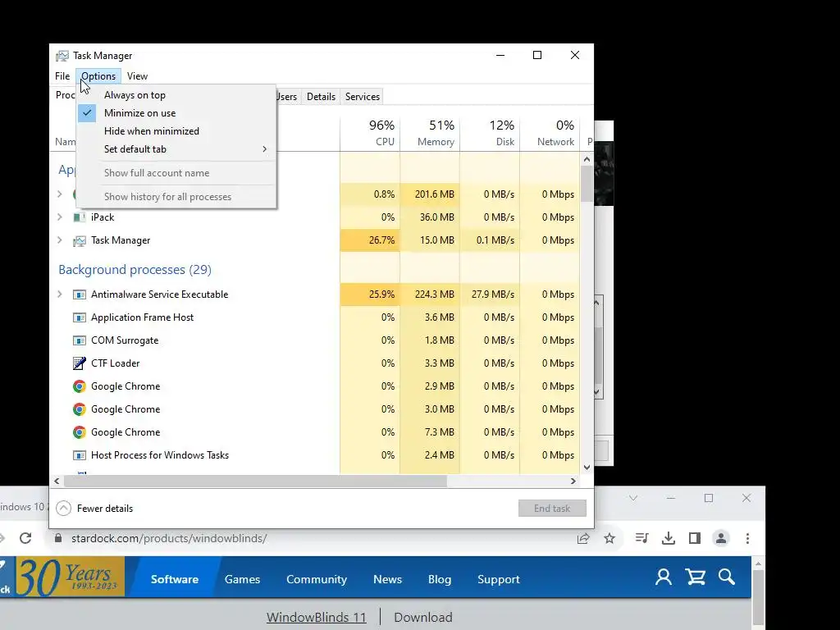Click the padlock icon in Chrome's address bar
This screenshot has height=630, width=840.
click(58, 538)
